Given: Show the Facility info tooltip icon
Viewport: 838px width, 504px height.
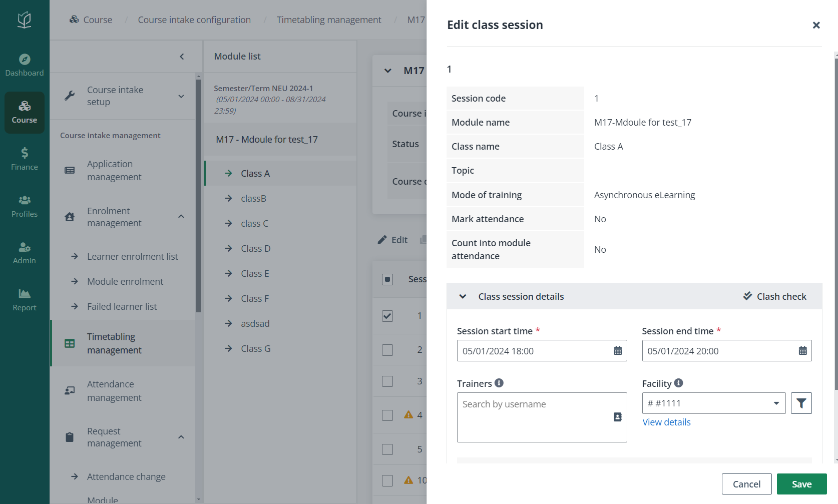Looking at the screenshot, I should coord(678,383).
